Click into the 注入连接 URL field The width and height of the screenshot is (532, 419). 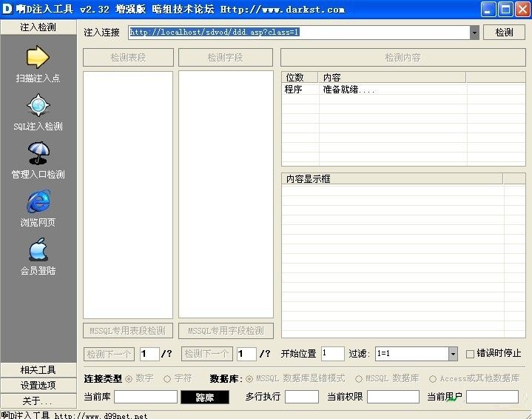pyautogui.click(x=299, y=33)
